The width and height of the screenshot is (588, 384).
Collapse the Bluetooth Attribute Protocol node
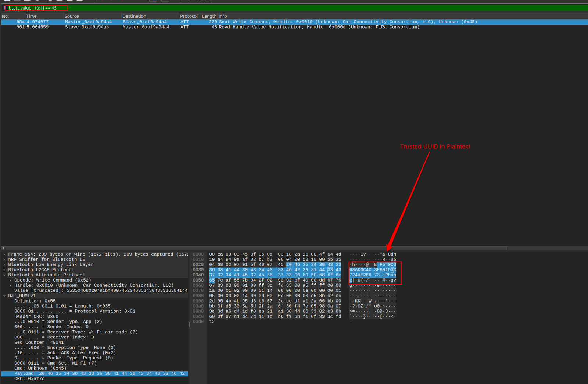click(4, 275)
